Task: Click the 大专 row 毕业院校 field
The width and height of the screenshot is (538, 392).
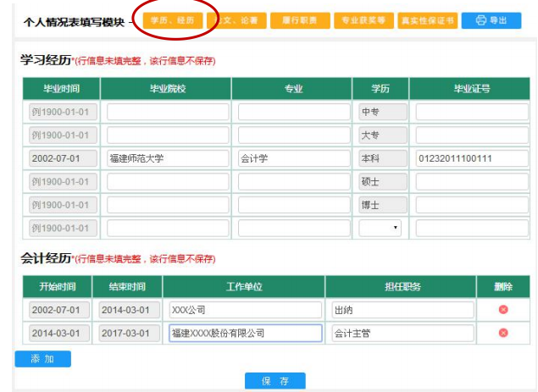Action: point(168,135)
